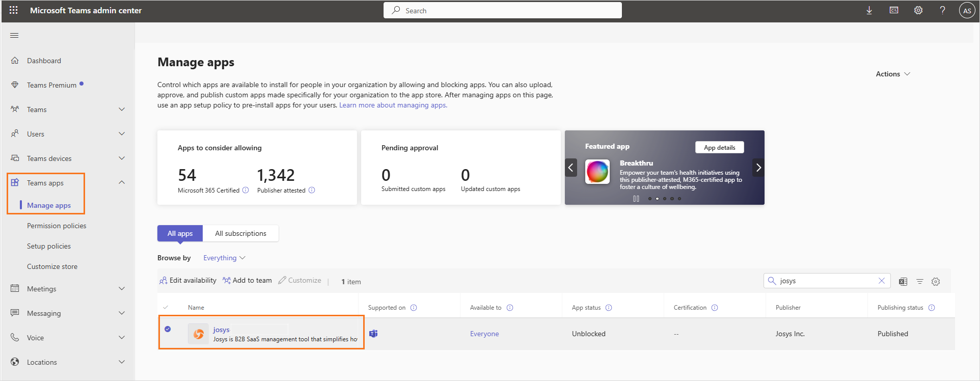Expand the Teams navigation section
The height and width of the screenshot is (381, 980).
(x=122, y=109)
